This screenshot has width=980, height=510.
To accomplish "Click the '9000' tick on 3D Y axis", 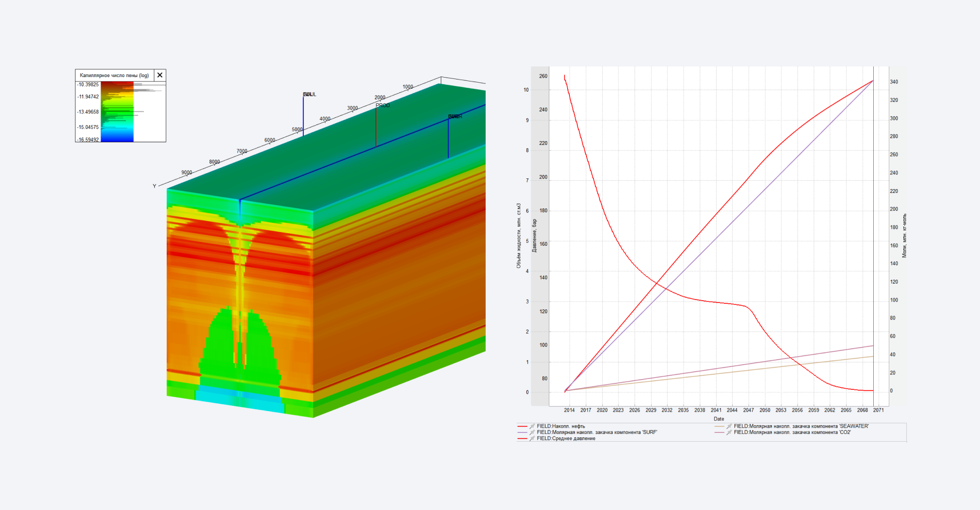I will (x=187, y=173).
